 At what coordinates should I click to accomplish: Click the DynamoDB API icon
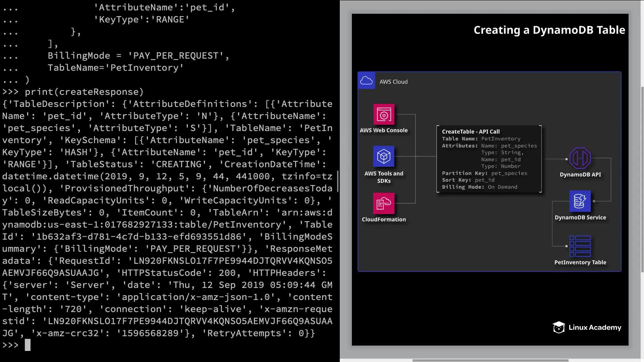pyautogui.click(x=580, y=158)
